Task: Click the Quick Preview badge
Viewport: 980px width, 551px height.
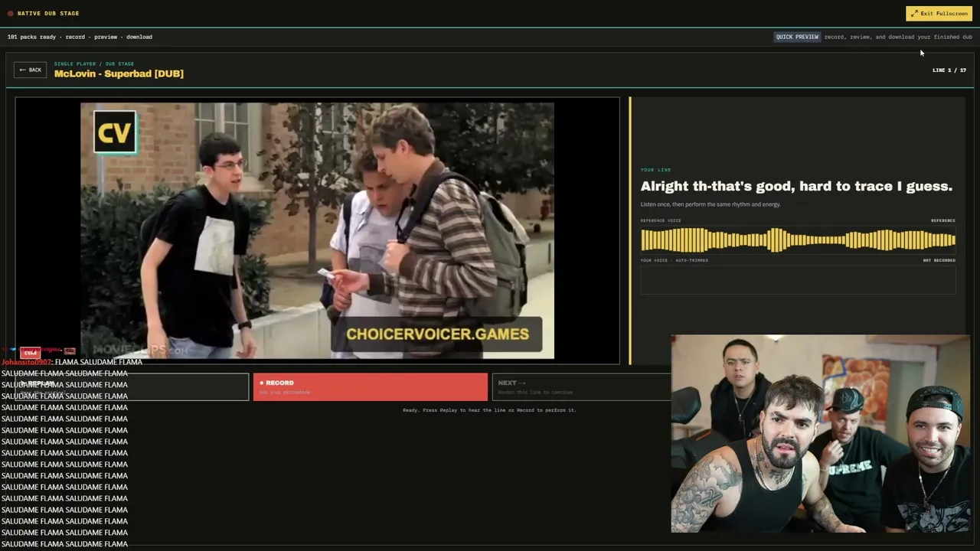Action: (797, 37)
